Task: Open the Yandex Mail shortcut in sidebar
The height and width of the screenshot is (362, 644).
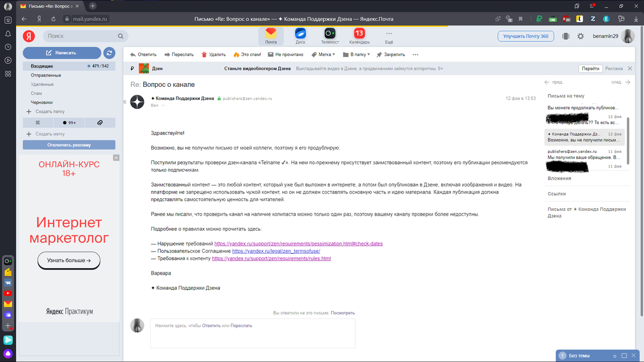Action: click(x=8, y=304)
